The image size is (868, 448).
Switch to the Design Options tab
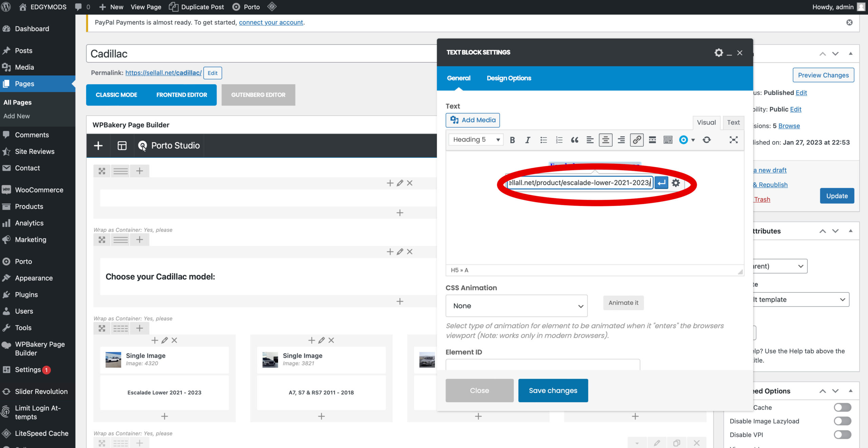point(509,78)
